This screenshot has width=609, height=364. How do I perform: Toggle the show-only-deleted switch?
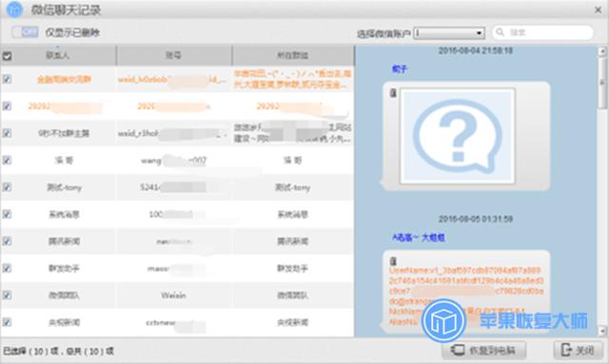(25, 32)
